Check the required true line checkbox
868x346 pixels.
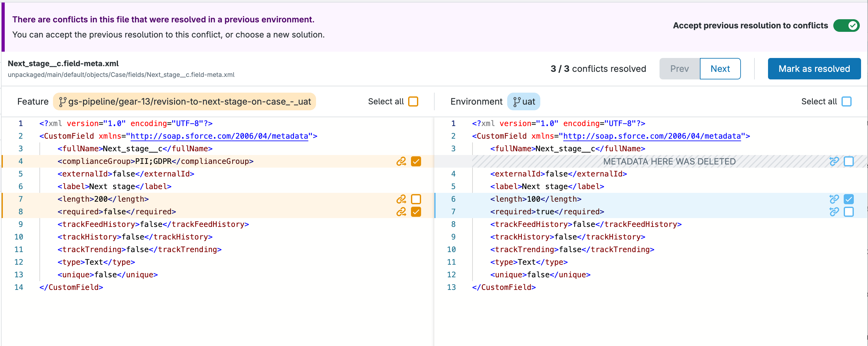click(x=848, y=212)
